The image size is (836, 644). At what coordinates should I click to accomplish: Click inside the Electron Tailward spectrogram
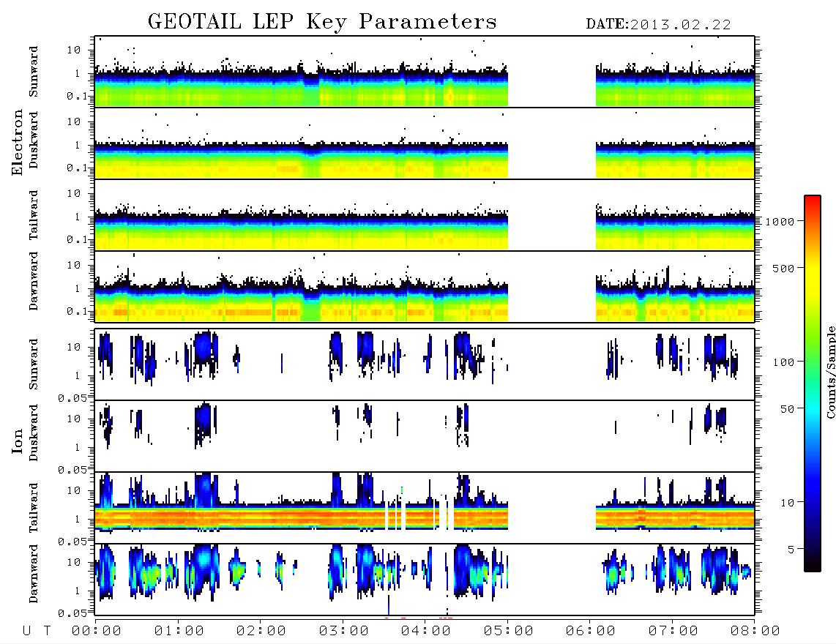pos(425,215)
